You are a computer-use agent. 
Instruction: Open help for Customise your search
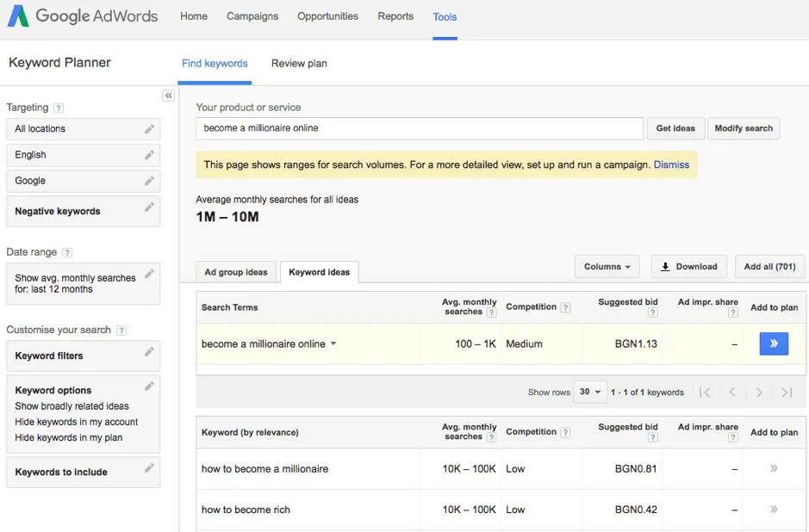pos(121,331)
